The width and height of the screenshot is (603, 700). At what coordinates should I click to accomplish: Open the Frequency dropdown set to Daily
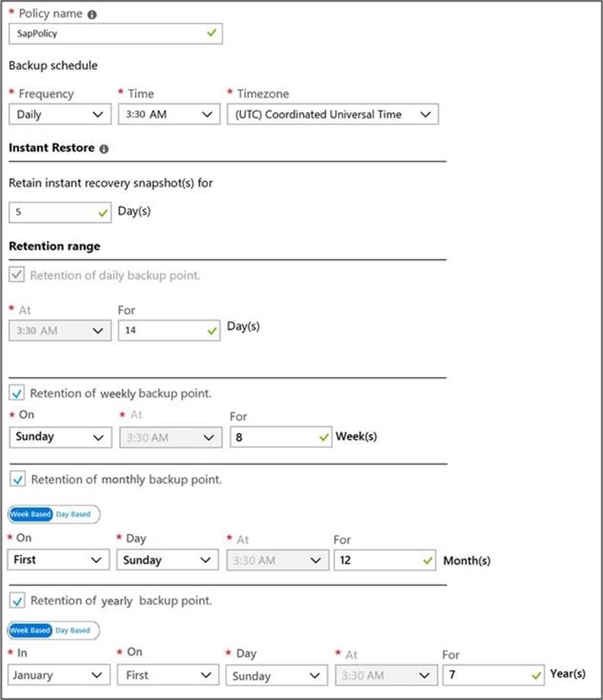click(x=59, y=114)
